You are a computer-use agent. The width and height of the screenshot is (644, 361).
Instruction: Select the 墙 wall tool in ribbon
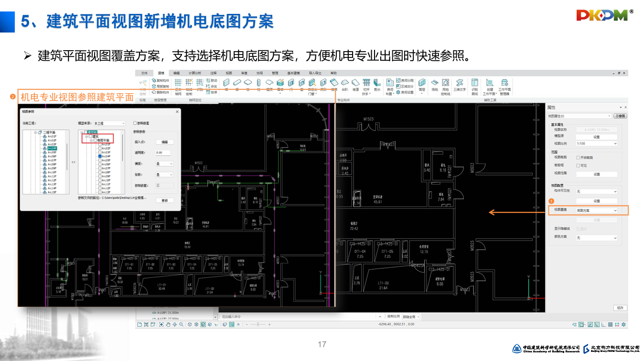226,85
